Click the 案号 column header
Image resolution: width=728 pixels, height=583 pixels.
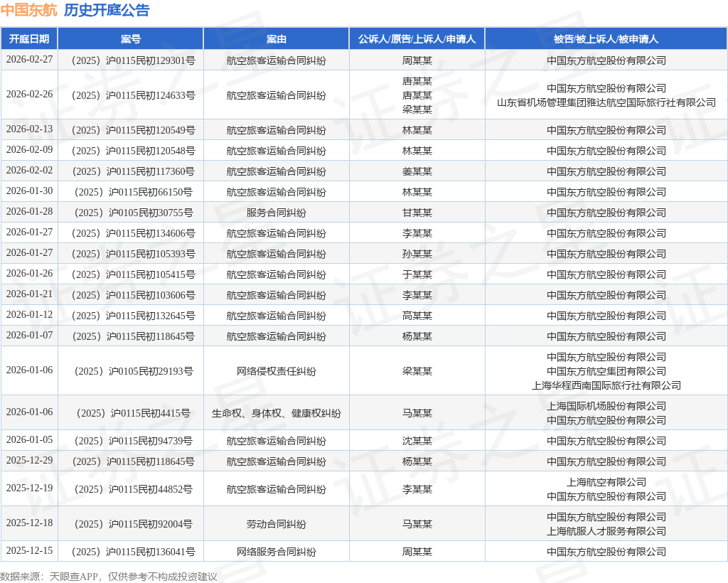click(x=131, y=39)
